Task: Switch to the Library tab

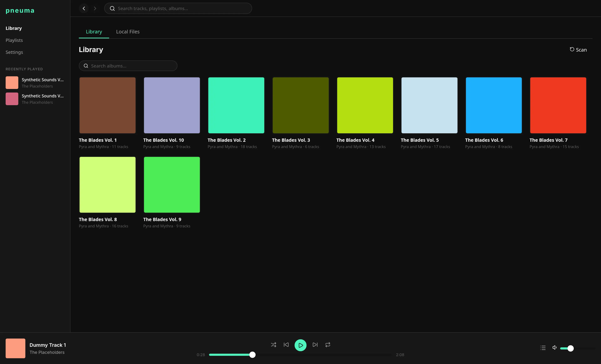Action: 94,32
